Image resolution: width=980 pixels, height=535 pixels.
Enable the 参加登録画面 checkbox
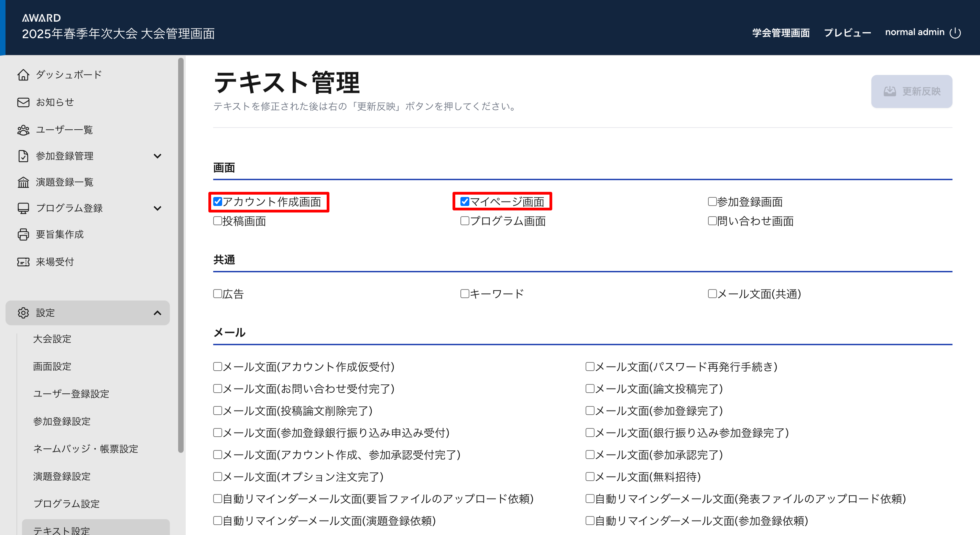click(x=712, y=201)
